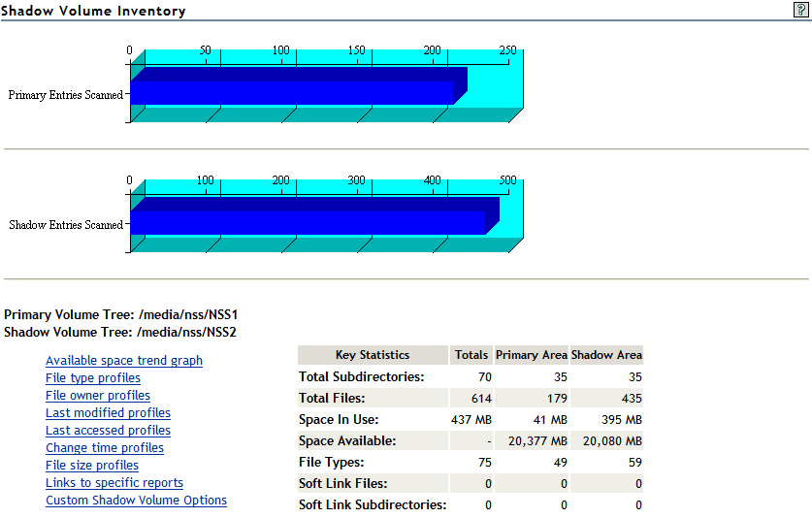Select the Primary Volume Tree path text
The height and width of the screenshot is (518, 812).
188,315
